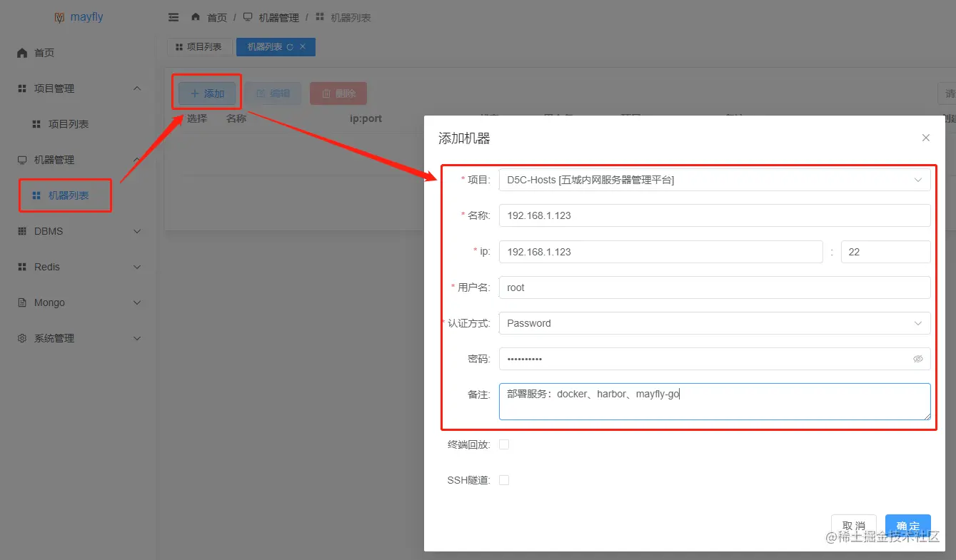Click the monitor icon beside 机器管理 in sidebar
Viewport: 956px width, 560px height.
coord(22,160)
